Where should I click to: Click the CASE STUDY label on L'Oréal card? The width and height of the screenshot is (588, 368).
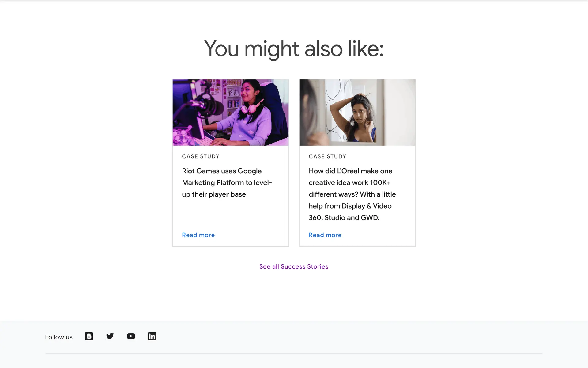click(327, 156)
